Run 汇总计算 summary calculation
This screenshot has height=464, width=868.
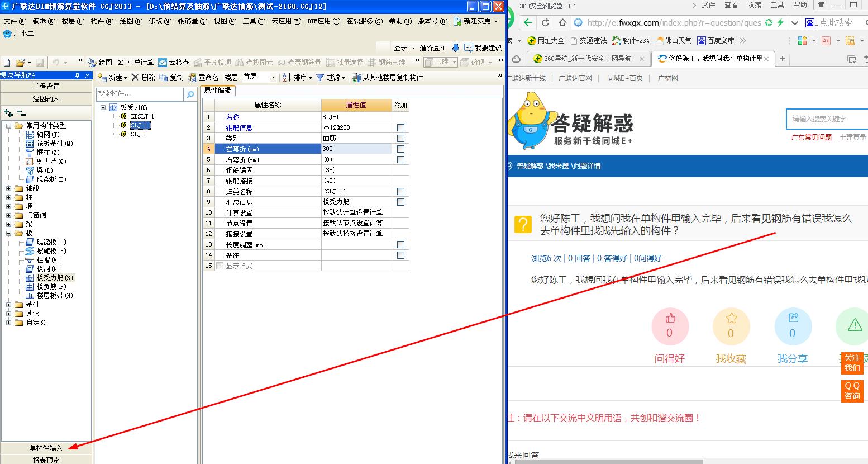coord(136,63)
